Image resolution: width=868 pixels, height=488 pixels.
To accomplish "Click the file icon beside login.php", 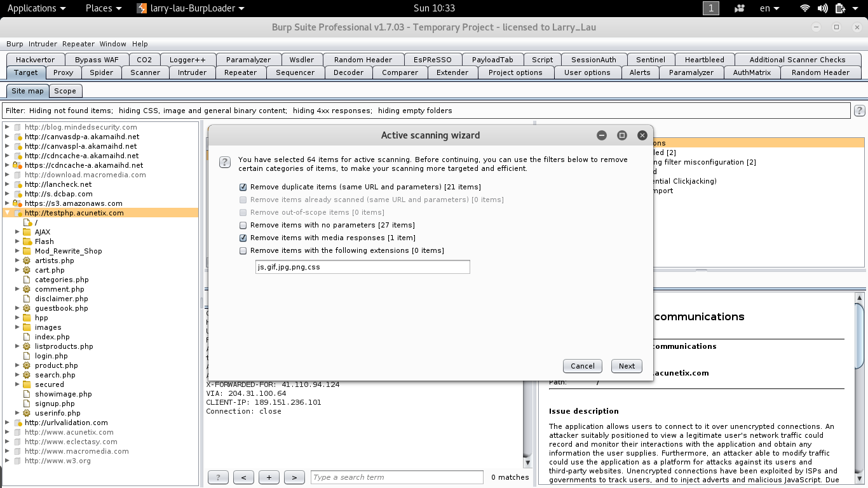I will click(x=27, y=356).
